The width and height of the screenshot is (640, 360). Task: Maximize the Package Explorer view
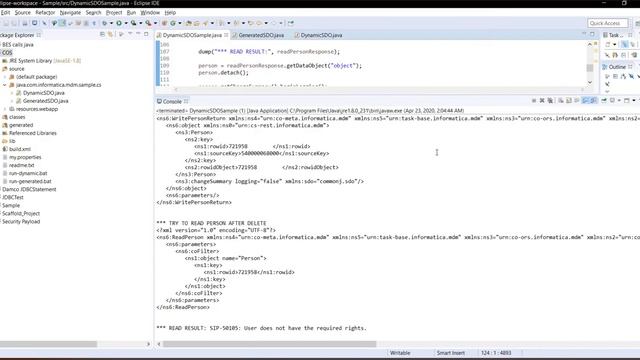pos(146,34)
